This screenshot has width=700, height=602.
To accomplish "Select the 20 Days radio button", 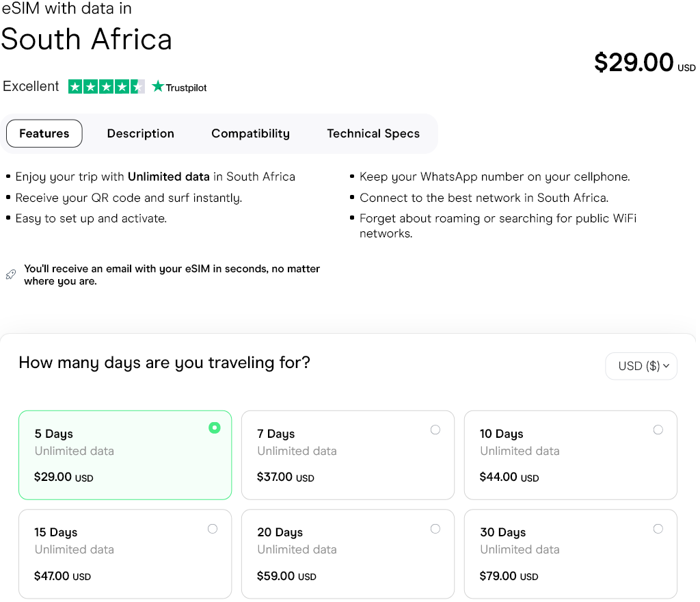I will [435, 529].
